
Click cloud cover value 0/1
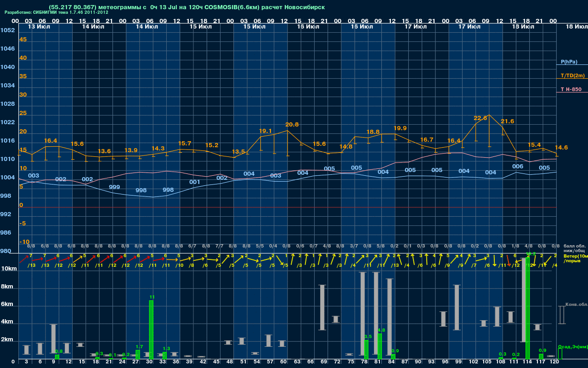coord(407,246)
